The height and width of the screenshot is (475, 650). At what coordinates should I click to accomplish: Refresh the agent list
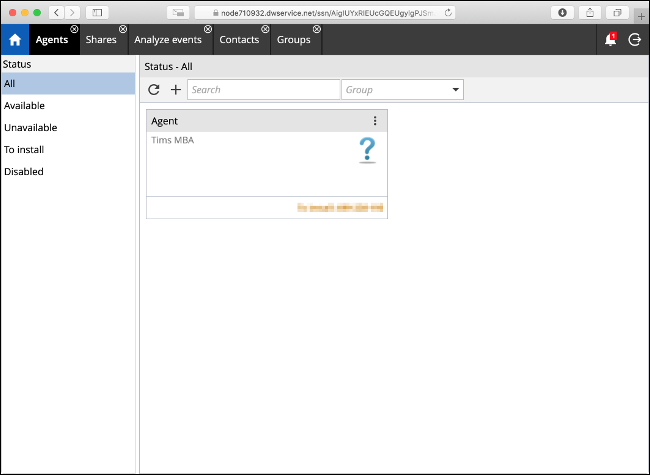(x=154, y=90)
